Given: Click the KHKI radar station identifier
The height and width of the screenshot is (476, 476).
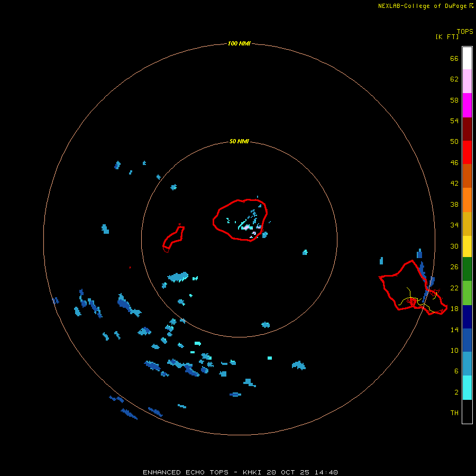Looking at the screenshot, I should click(x=252, y=472).
